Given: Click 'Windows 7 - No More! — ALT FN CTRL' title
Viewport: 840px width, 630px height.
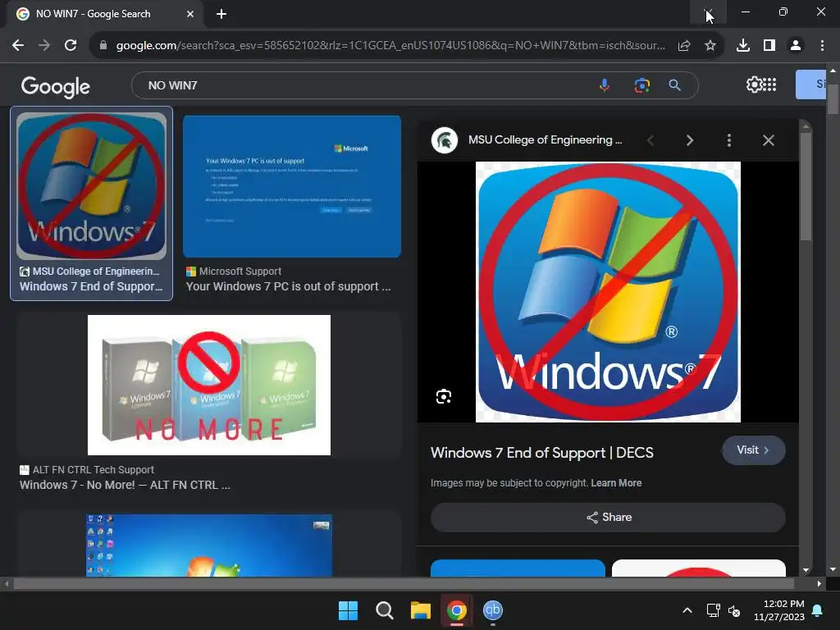Looking at the screenshot, I should (x=125, y=485).
